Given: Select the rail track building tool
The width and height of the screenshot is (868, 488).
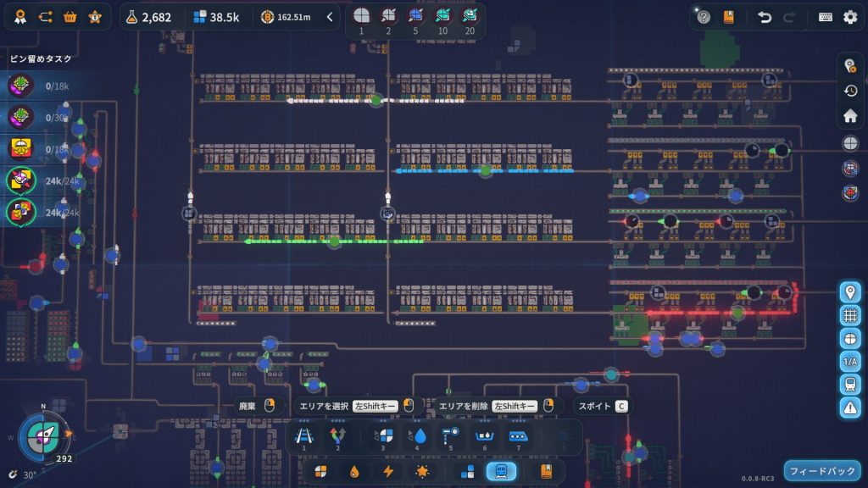Looking at the screenshot, I should tap(303, 437).
